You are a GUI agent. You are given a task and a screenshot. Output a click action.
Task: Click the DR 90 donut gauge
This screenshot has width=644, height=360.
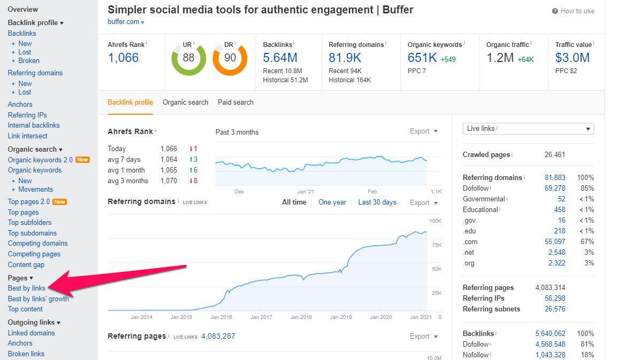[230, 58]
